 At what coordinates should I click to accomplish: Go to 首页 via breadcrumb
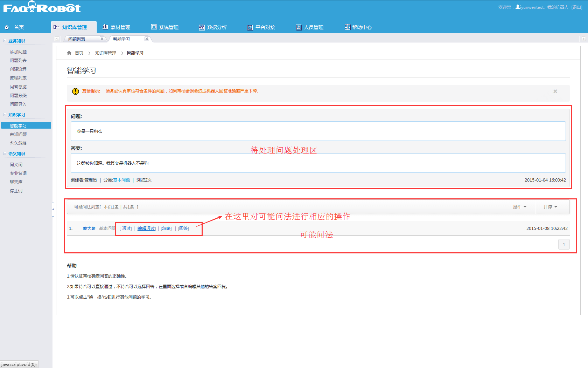click(x=79, y=53)
